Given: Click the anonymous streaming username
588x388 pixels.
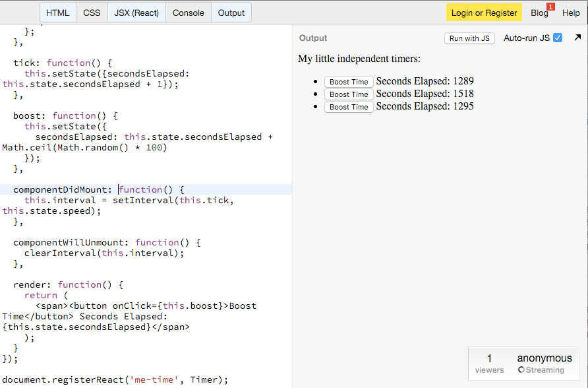Looking at the screenshot, I should pos(544,357).
